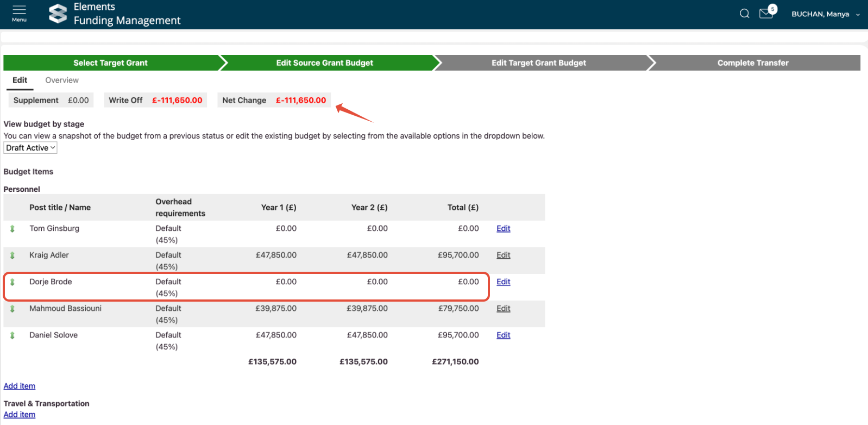The width and height of the screenshot is (868, 425).
Task: Go to Edit Target Grant Budget step
Action: (x=538, y=63)
